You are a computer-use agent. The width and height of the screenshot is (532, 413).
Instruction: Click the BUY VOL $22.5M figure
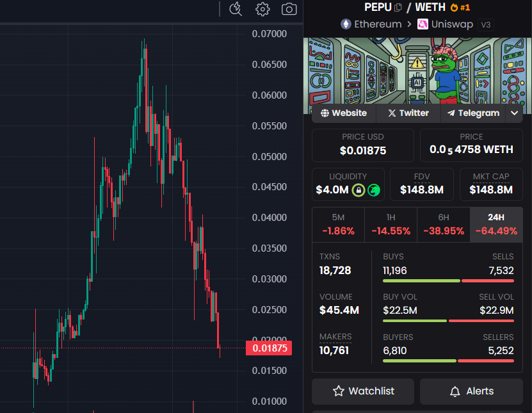(400, 310)
